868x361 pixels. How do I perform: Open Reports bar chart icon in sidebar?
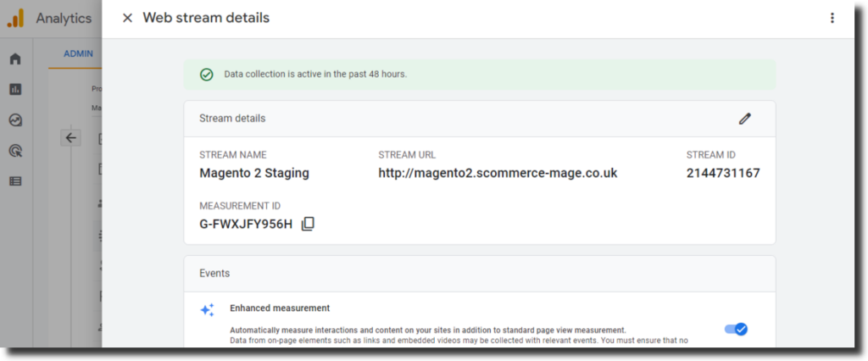(15, 89)
